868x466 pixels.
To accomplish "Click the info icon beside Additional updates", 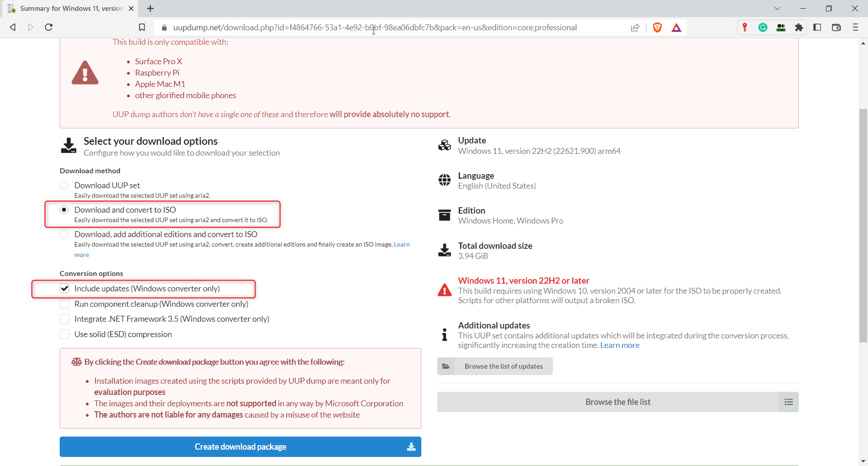I will [445, 335].
